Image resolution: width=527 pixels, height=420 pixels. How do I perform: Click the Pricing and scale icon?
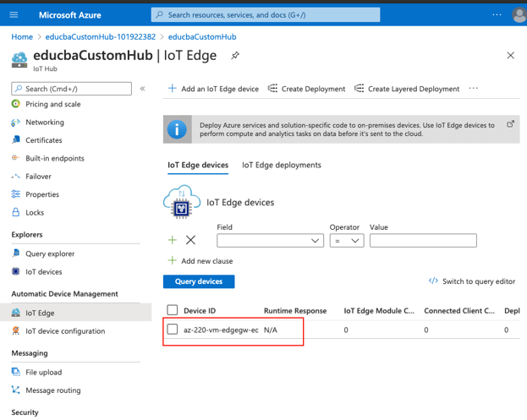15,104
